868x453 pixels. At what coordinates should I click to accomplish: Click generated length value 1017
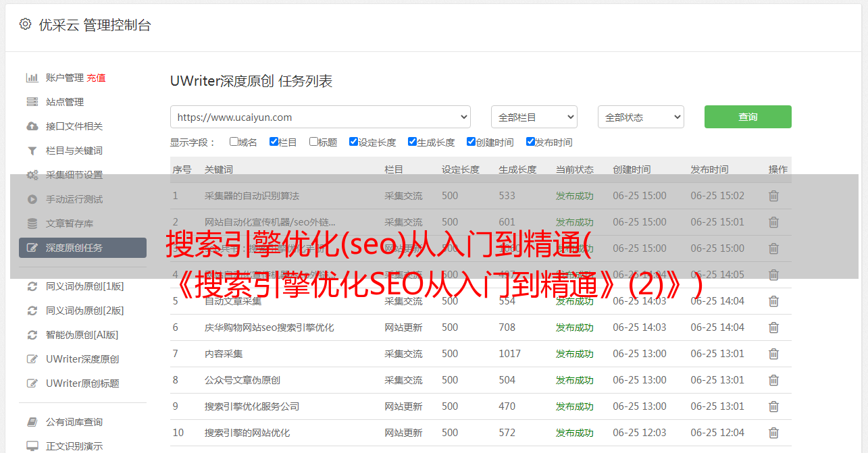(510, 354)
